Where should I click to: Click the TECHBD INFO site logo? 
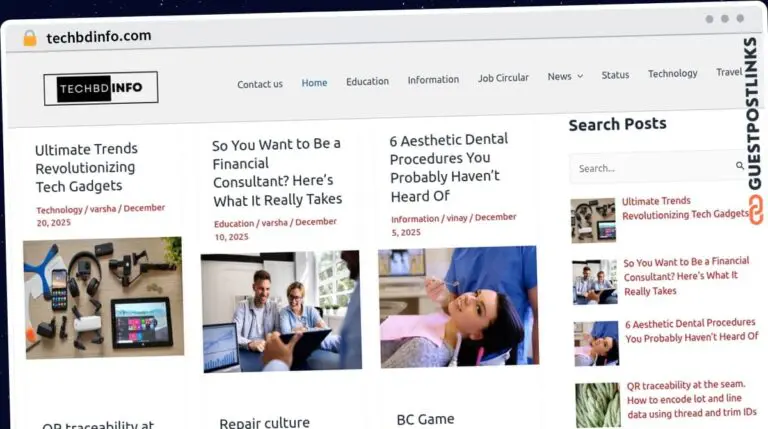pyautogui.click(x=100, y=88)
